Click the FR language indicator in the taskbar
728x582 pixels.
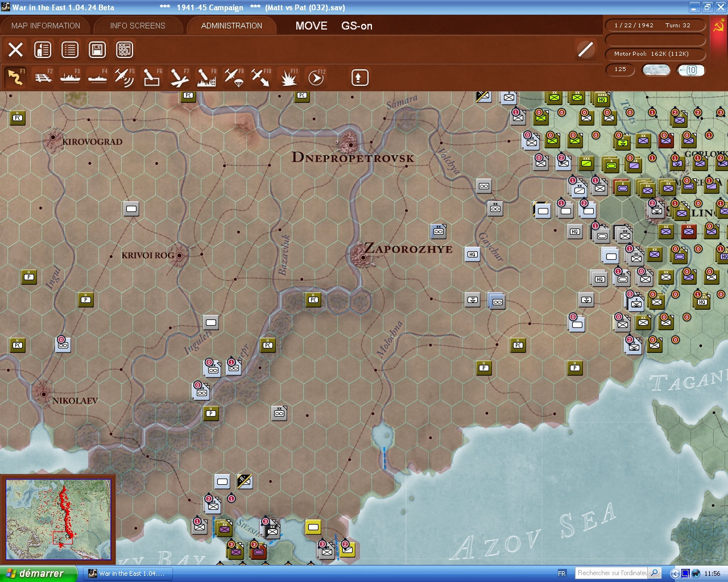coord(562,573)
